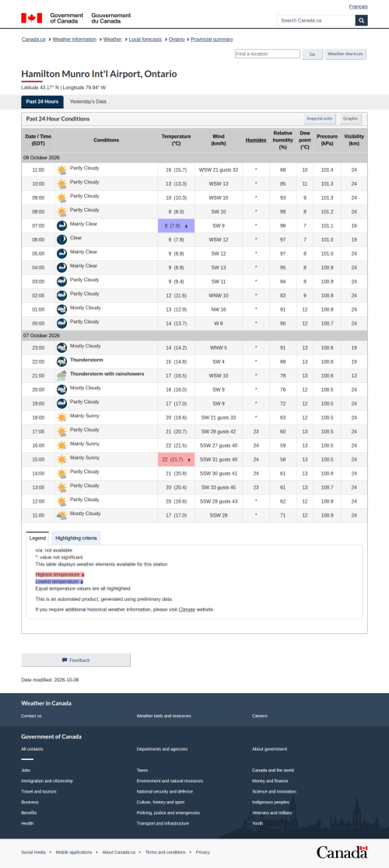Click the Partly Cloudy icon at 19:00
This screenshot has height=868, width=389.
pyautogui.click(x=61, y=404)
